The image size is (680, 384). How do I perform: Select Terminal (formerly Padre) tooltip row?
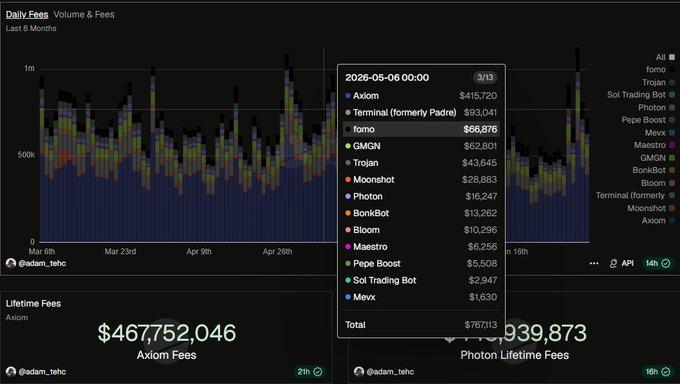coord(421,112)
